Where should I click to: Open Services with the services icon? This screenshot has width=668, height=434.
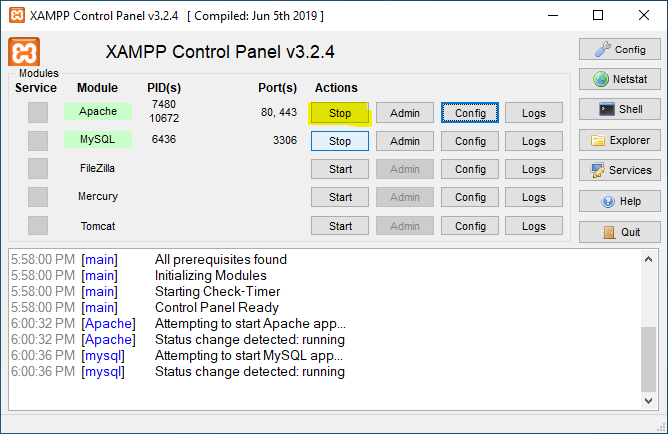point(619,170)
